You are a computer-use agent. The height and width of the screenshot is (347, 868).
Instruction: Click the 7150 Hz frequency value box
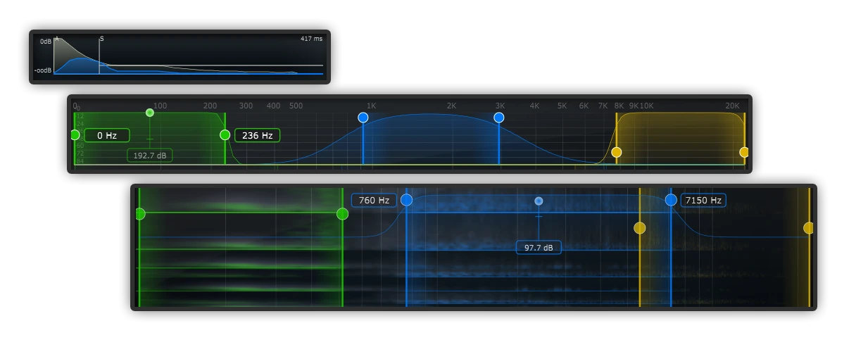(703, 200)
